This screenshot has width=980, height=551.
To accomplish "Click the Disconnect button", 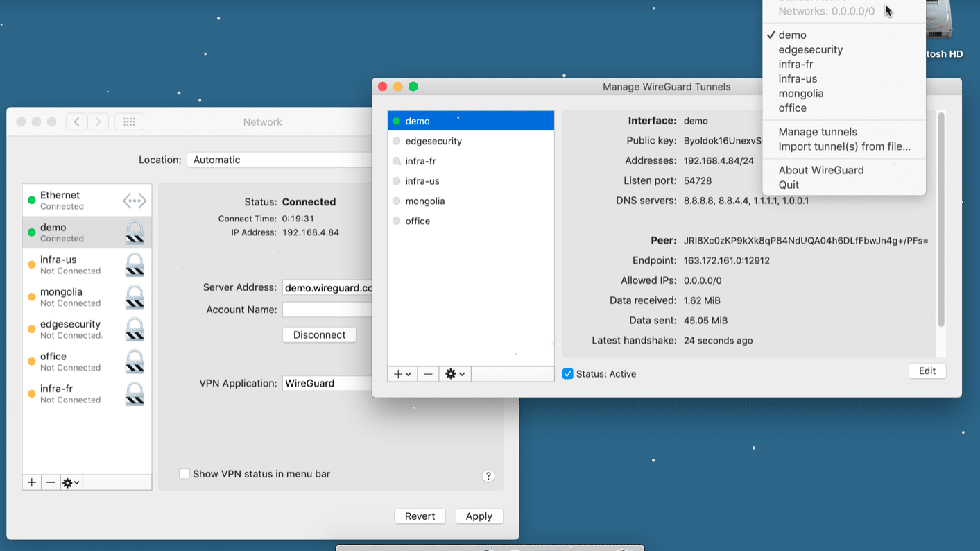I will pos(319,334).
